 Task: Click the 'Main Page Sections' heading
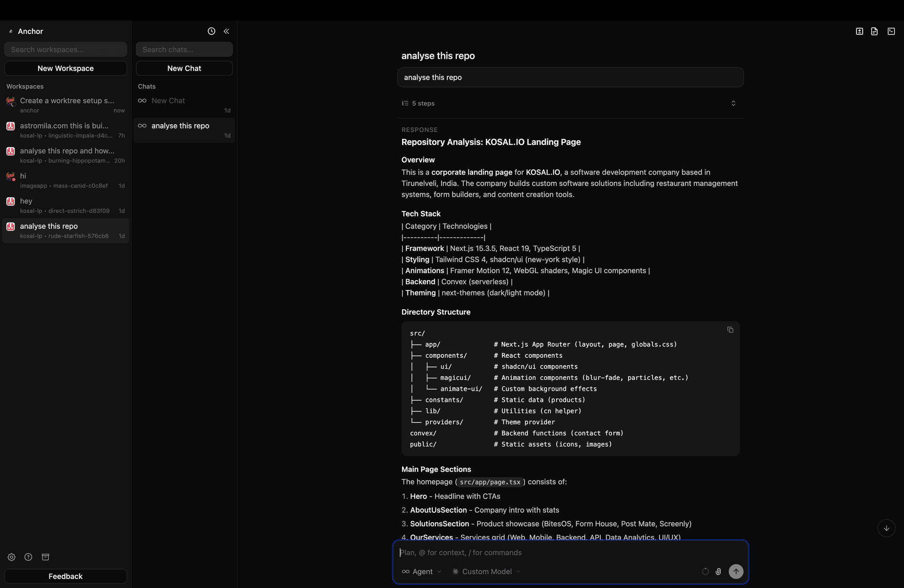436,469
